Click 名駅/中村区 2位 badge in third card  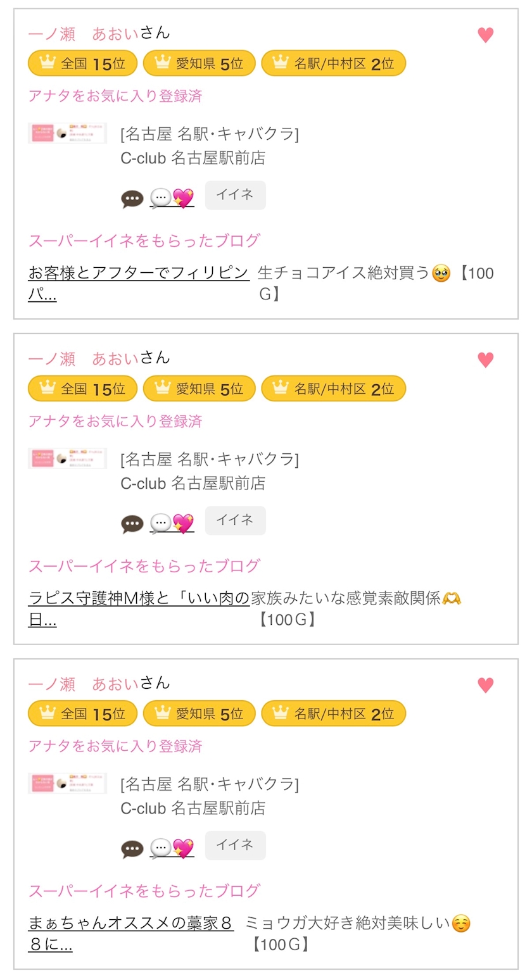click(x=333, y=713)
